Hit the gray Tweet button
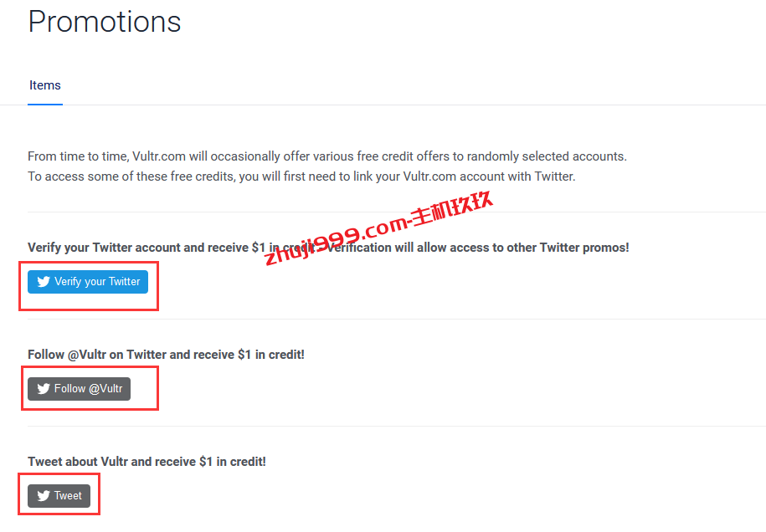766x532 pixels. tap(59, 496)
